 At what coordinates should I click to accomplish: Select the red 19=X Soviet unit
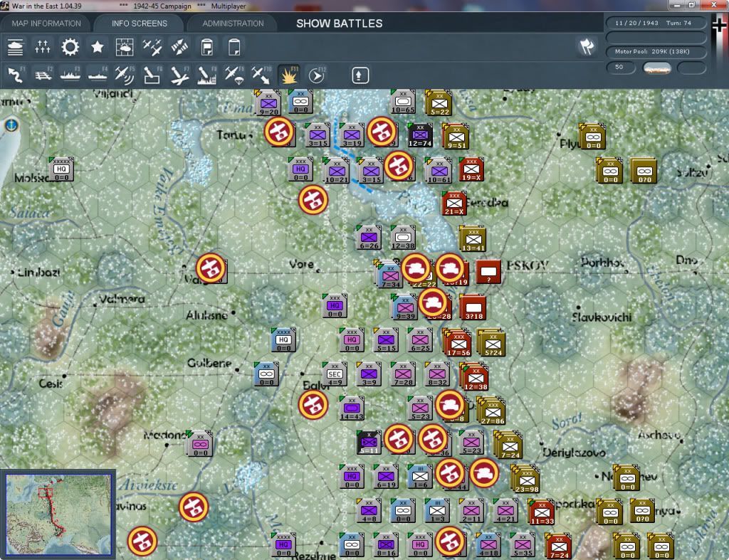[x=471, y=169]
